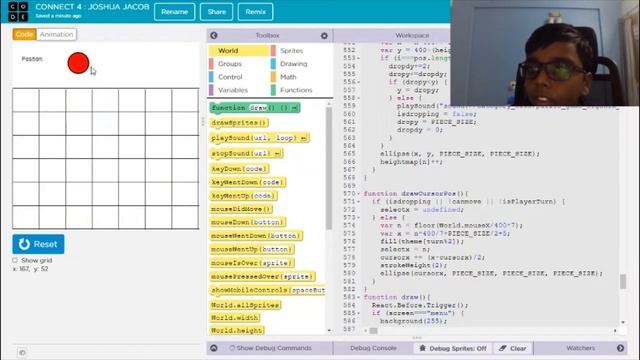The height and width of the screenshot is (360, 640).
Task: Collapse code fold at line 585
Action: click(358, 313)
